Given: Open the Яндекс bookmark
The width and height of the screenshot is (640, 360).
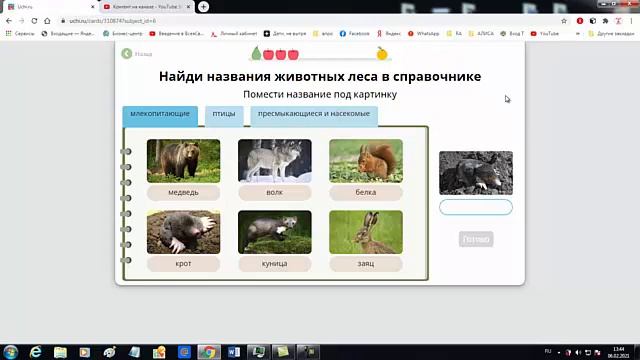Looking at the screenshot, I should pyautogui.click(x=389, y=33).
